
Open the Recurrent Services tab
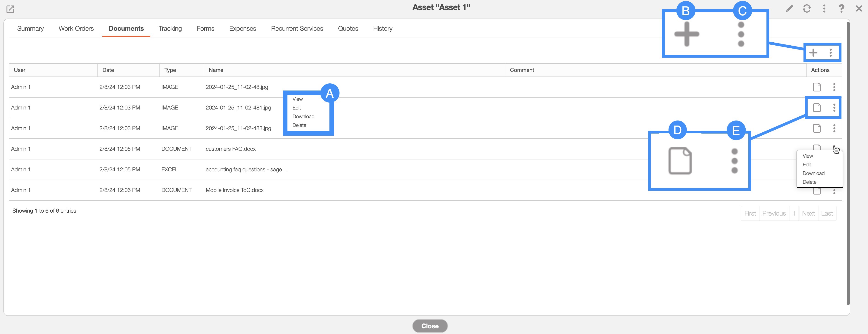coord(297,29)
